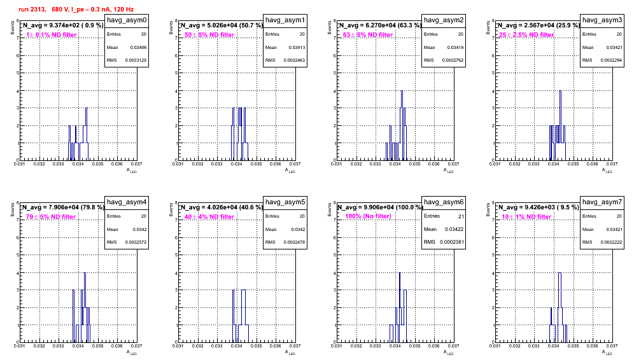Select the 1± 0.1% ND filter label
Screen dimensions: 634x364
tap(52, 35)
